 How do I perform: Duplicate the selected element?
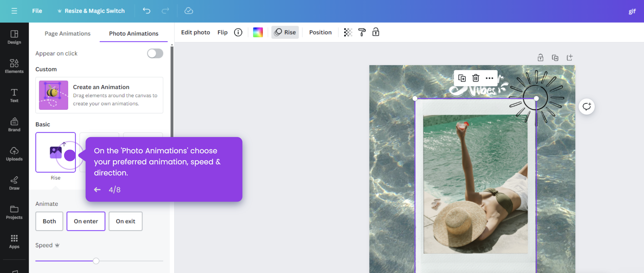pos(462,78)
